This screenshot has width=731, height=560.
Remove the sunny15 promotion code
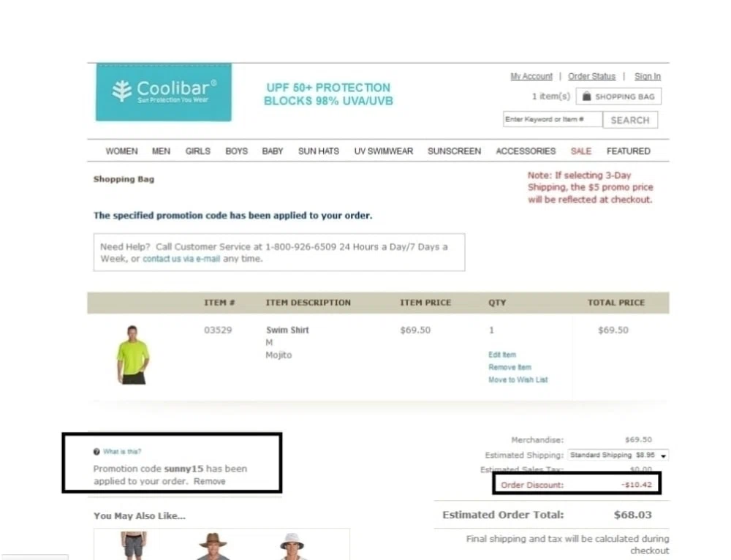(209, 481)
